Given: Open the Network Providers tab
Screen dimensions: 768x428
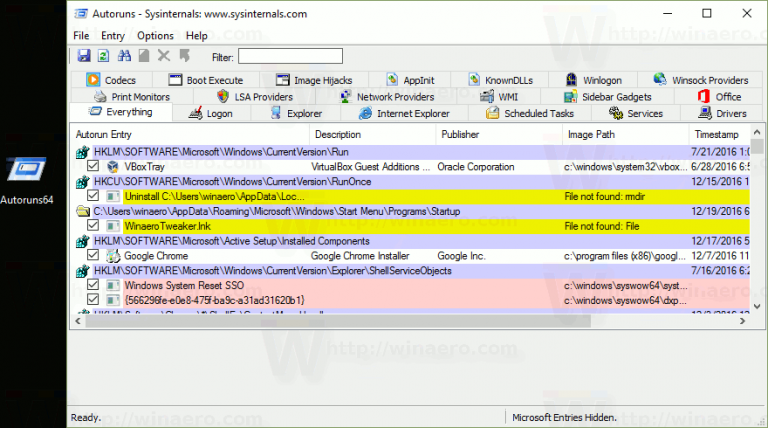Looking at the screenshot, I should tap(387, 96).
